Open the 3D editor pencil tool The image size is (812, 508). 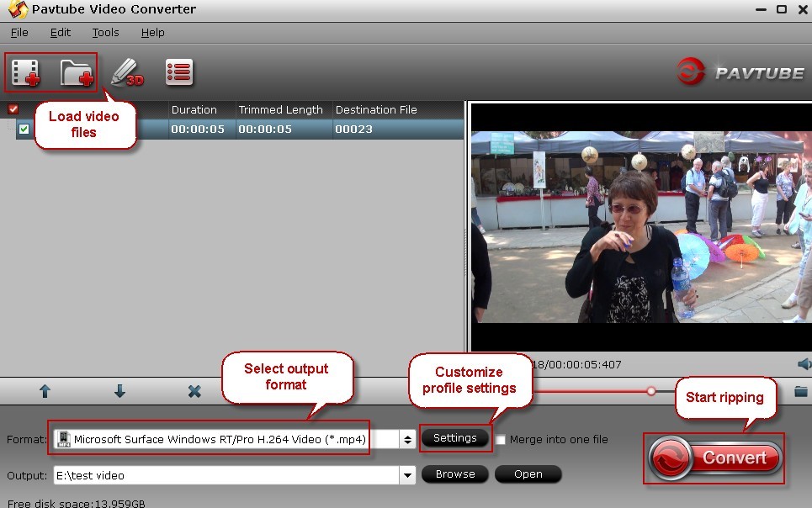[127, 72]
